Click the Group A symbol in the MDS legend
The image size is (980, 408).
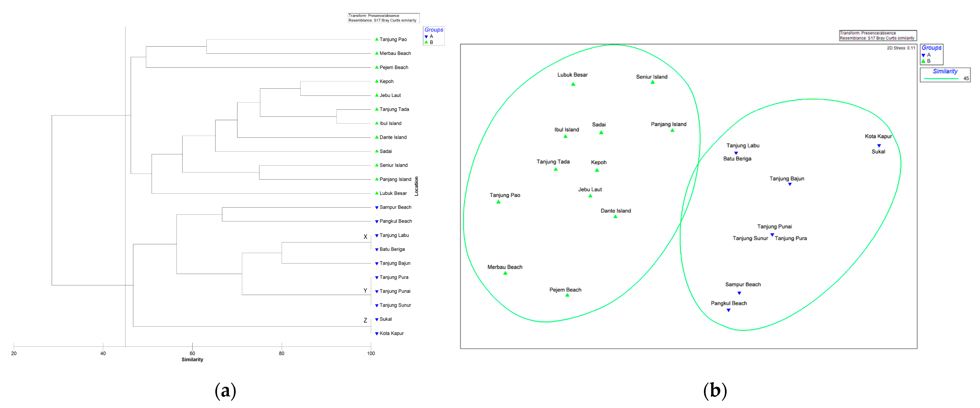pyautogui.click(x=923, y=56)
